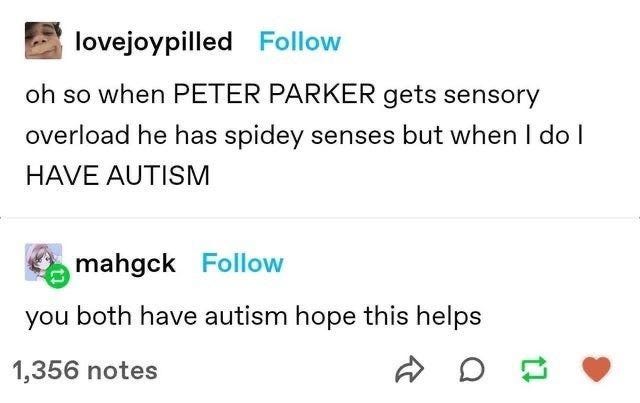Screen dimensions: 640x403
Task: Click the green reblog arrows icon
Action: pos(534,370)
